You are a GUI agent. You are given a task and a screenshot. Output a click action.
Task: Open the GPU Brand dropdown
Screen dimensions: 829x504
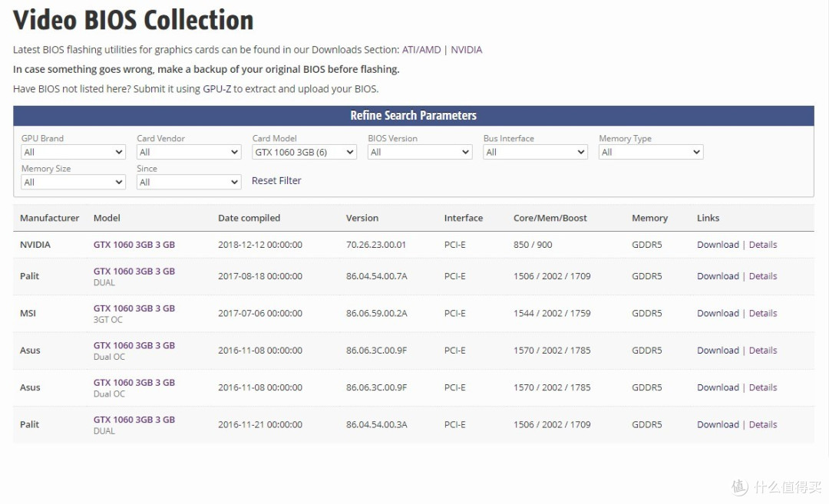click(x=73, y=152)
